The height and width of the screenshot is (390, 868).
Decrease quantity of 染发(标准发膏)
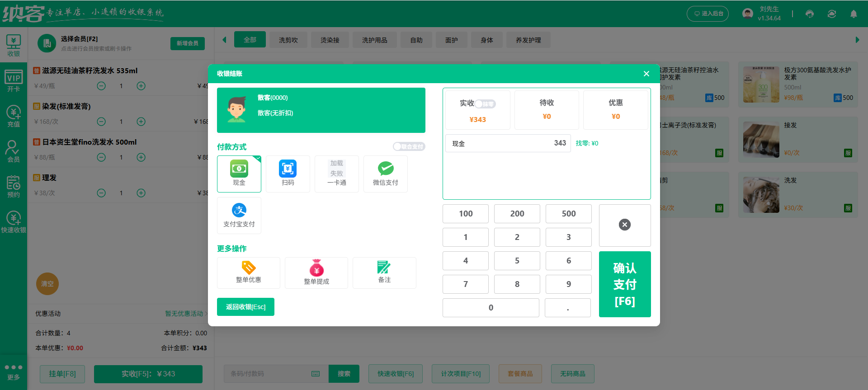101,122
